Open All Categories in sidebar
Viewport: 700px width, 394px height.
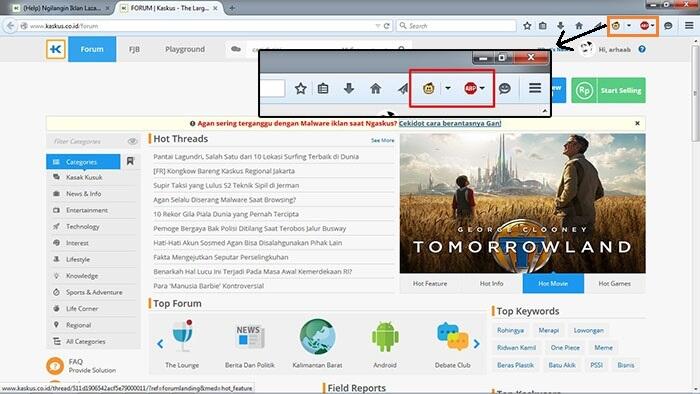click(86, 341)
